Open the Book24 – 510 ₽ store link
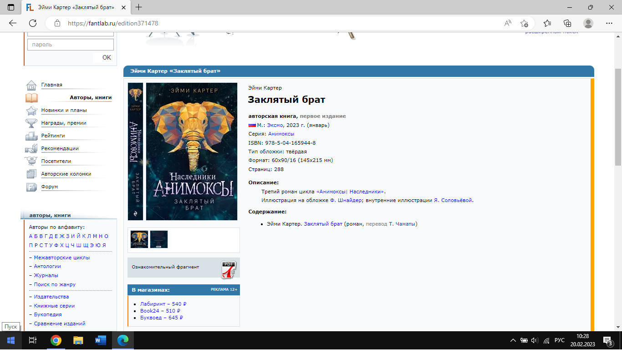The image size is (622, 364). 160,311
